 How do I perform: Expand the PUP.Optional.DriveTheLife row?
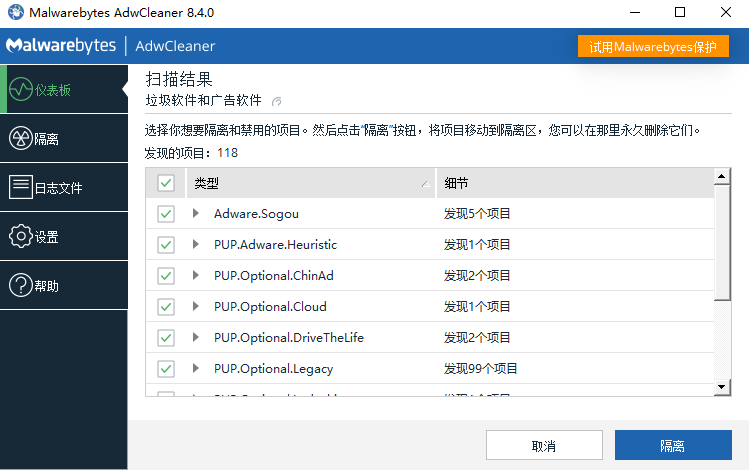tap(196, 338)
